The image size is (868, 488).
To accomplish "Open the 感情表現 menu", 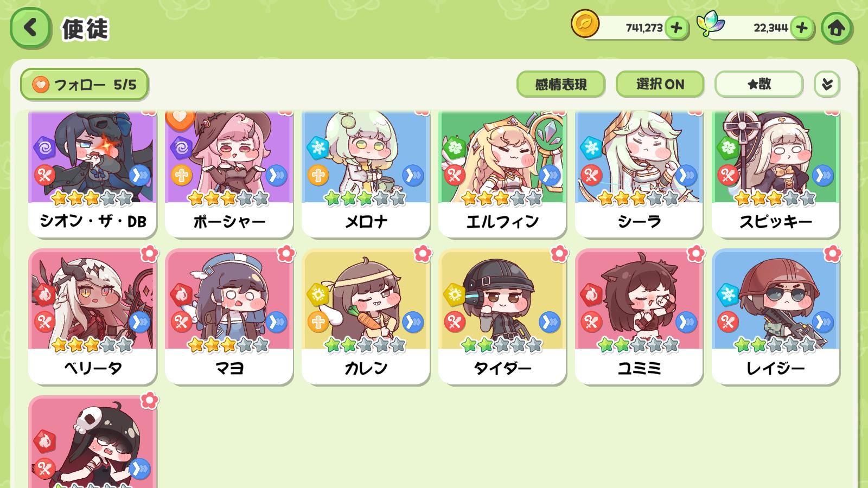I will point(561,84).
